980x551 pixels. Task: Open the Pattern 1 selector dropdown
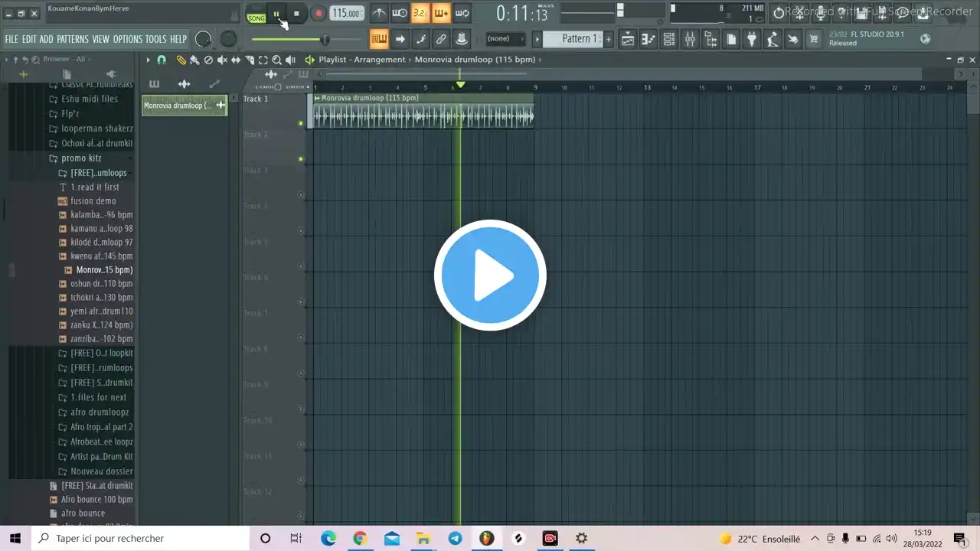580,39
